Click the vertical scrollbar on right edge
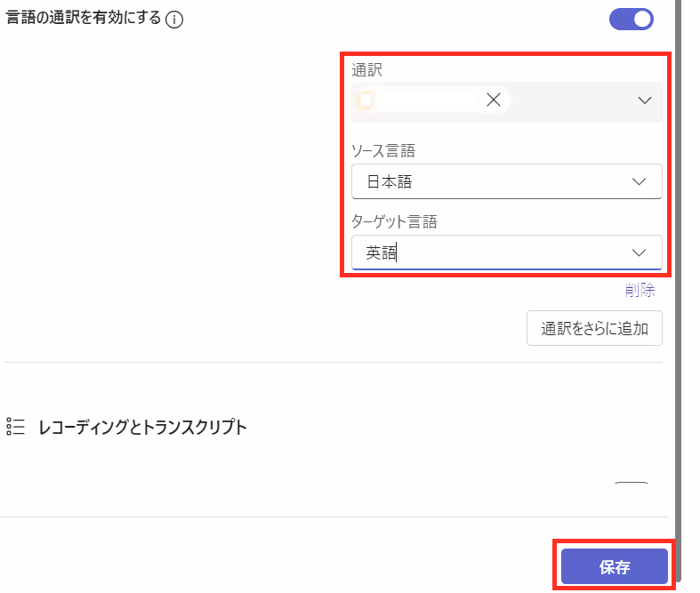 [678, 290]
